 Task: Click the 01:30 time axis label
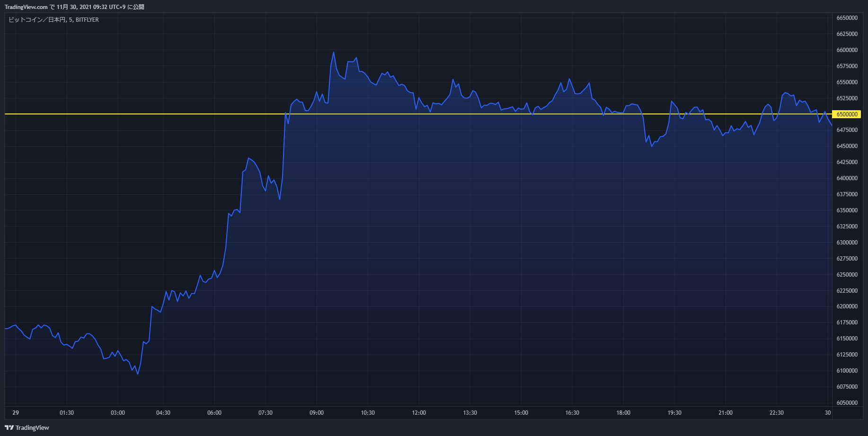coord(67,413)
